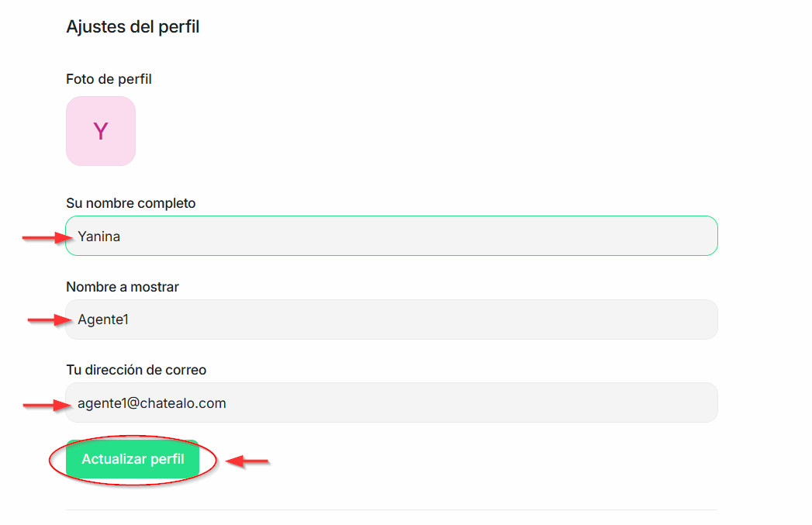The height and width of the screenshot is (525, 812).
Task: Click the "Nombre a mostrar" label
Action: click(123, 287)
